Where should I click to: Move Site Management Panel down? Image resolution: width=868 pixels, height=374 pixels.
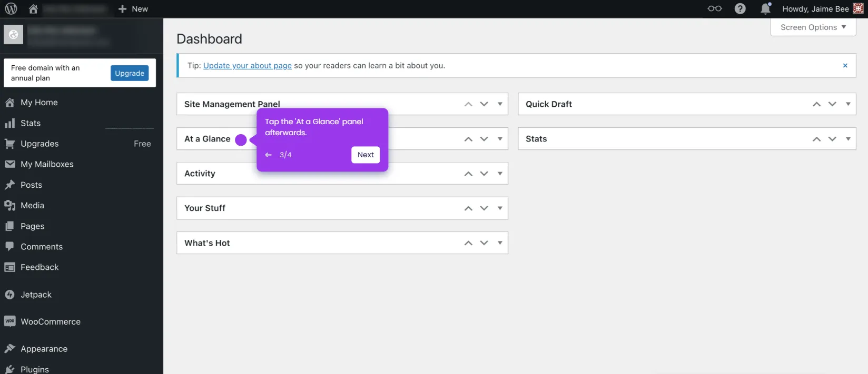(484, 104)
